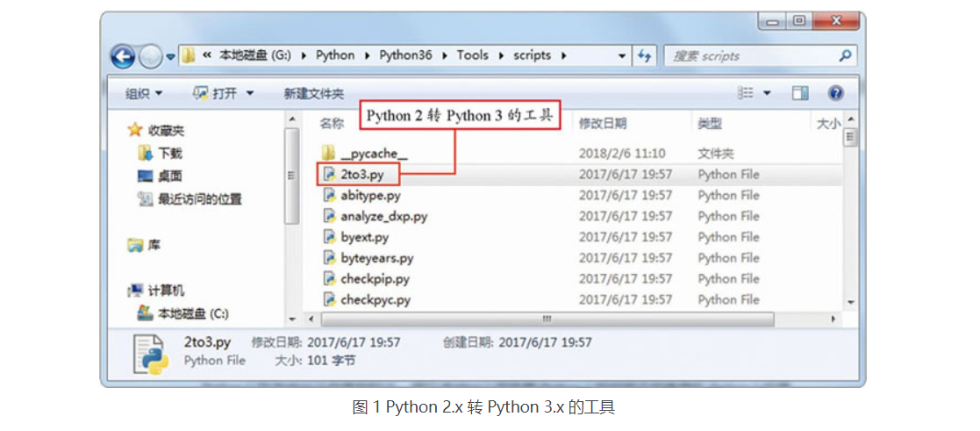980x431 pixels.
Task: Click 101 字节 size in details pane
Action: coord(332,361)
